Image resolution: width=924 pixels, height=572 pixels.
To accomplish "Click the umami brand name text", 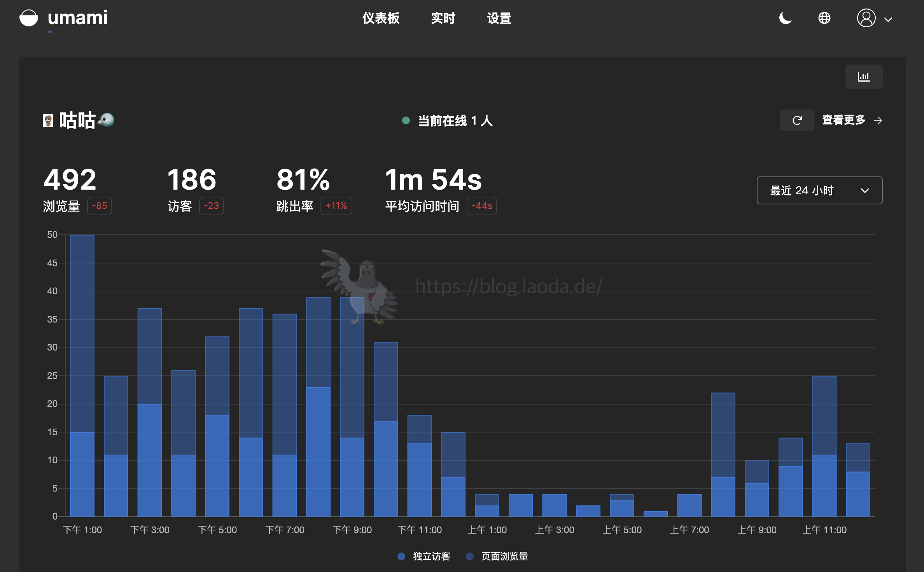I will (x=77, y=18).
